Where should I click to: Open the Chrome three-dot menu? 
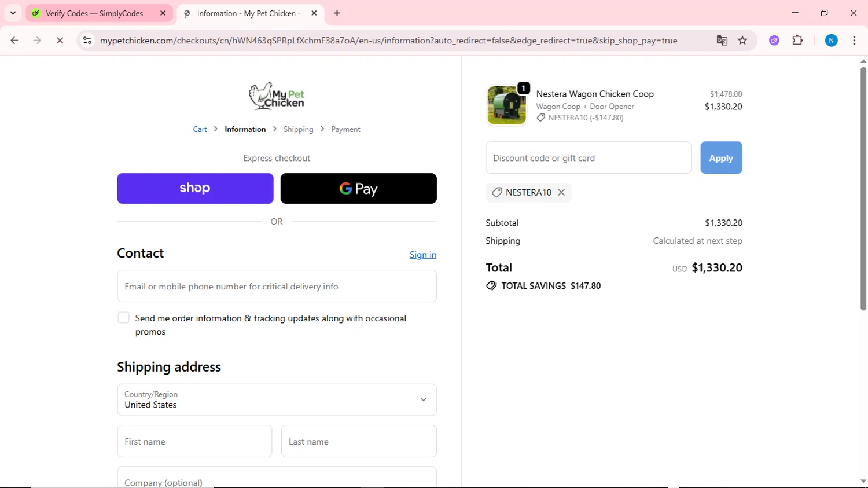(x=854, y=41)
